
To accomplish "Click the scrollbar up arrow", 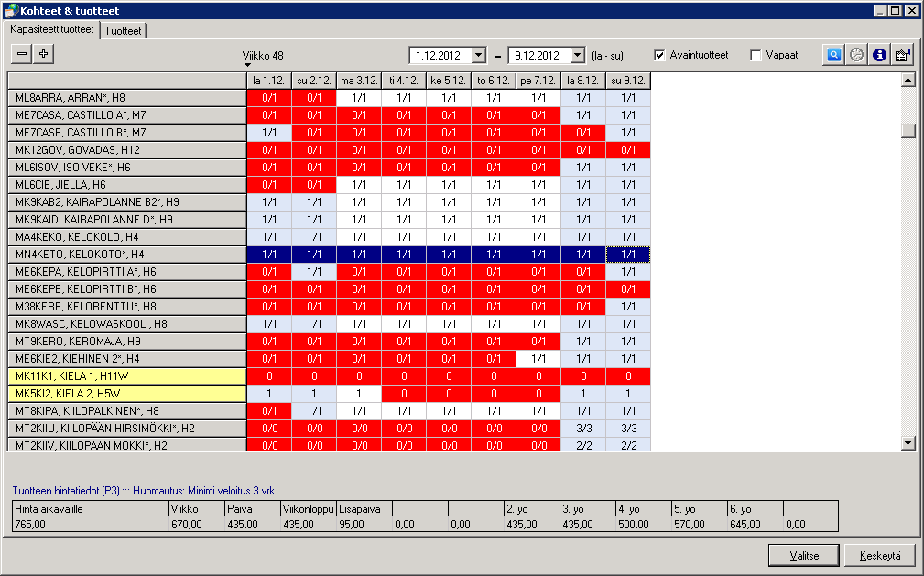I will coord(908,80).
